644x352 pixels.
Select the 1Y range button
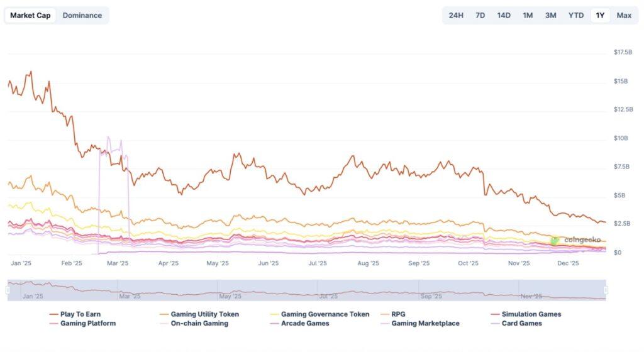click(x=601, y=15)
